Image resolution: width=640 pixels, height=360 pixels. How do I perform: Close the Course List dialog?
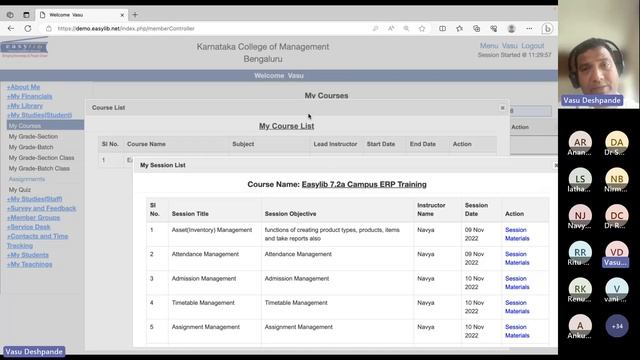tap(502, 108)
